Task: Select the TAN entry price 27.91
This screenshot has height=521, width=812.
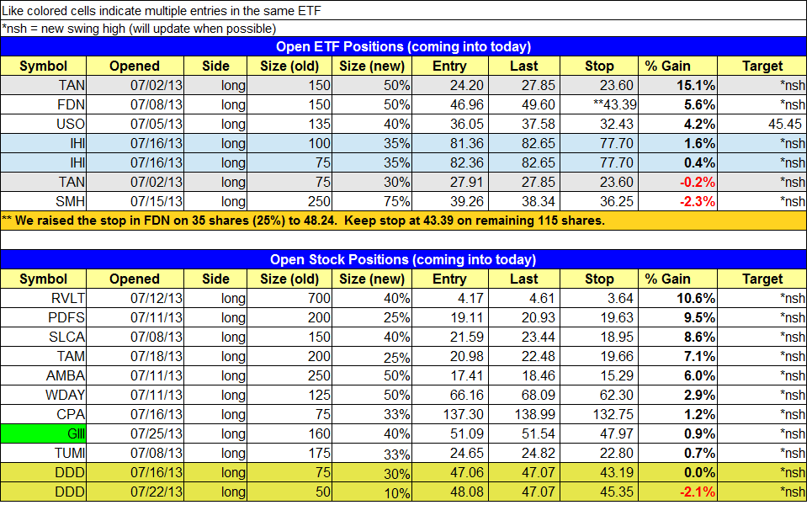Action: point(450,183)
